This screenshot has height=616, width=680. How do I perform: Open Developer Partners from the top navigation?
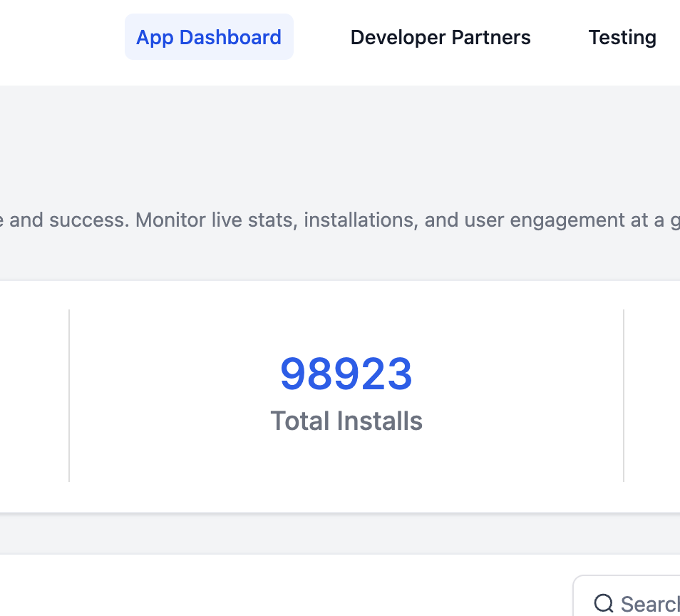(440, 36)
